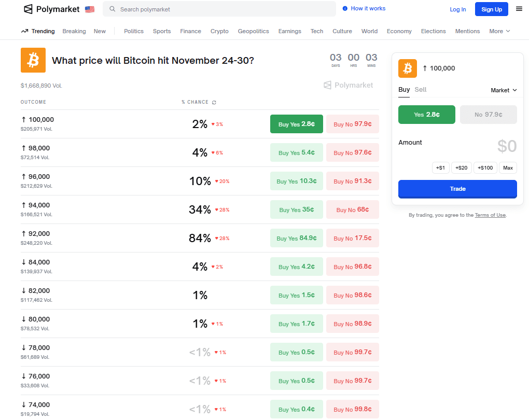Screen dimensions: 529x420
Task: Click Buy Yes 84.9¢ for 92,000
Action: (297, 238)
